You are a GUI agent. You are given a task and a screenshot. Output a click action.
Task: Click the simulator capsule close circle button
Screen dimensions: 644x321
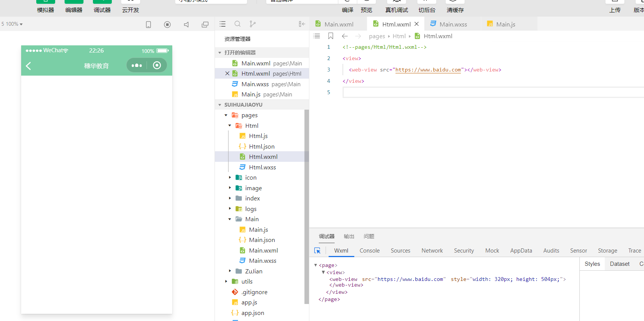157,65
